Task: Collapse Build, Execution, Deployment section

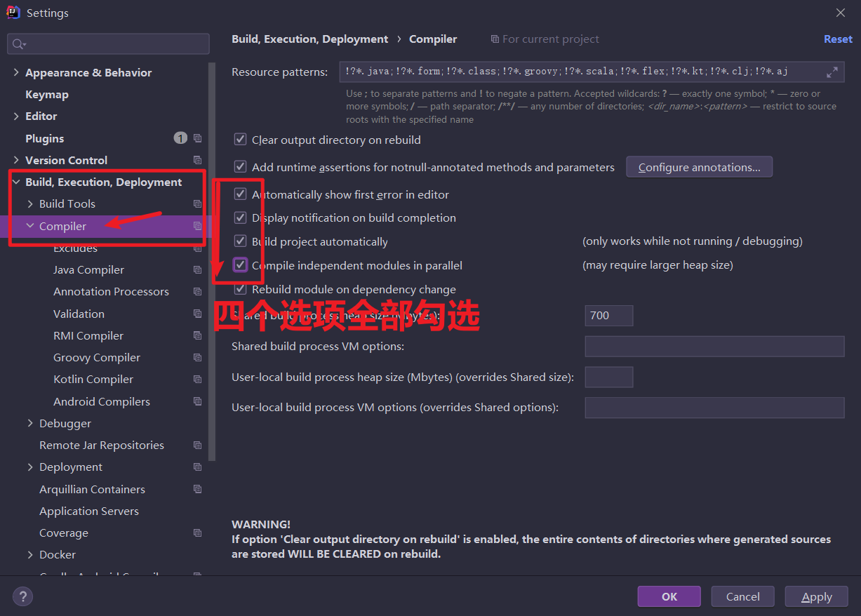Action: point(16,182)
